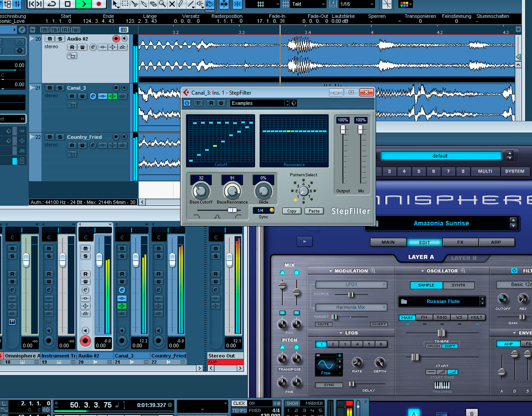Toggle the StepFilter power button
The width and height of the screenshot is (532, 416).
tap(187, 103)
